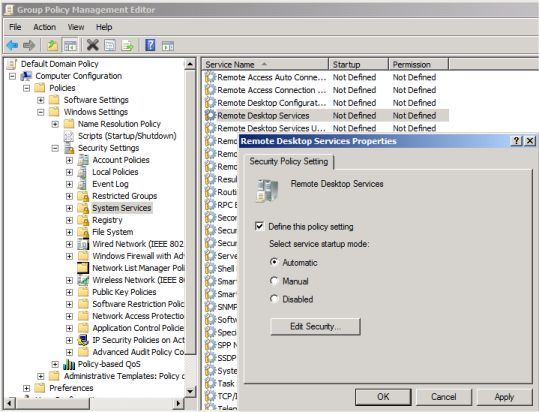Expand the Software Settings node
539x412 pixels.
pyautogui.click(x=41, y=100)
